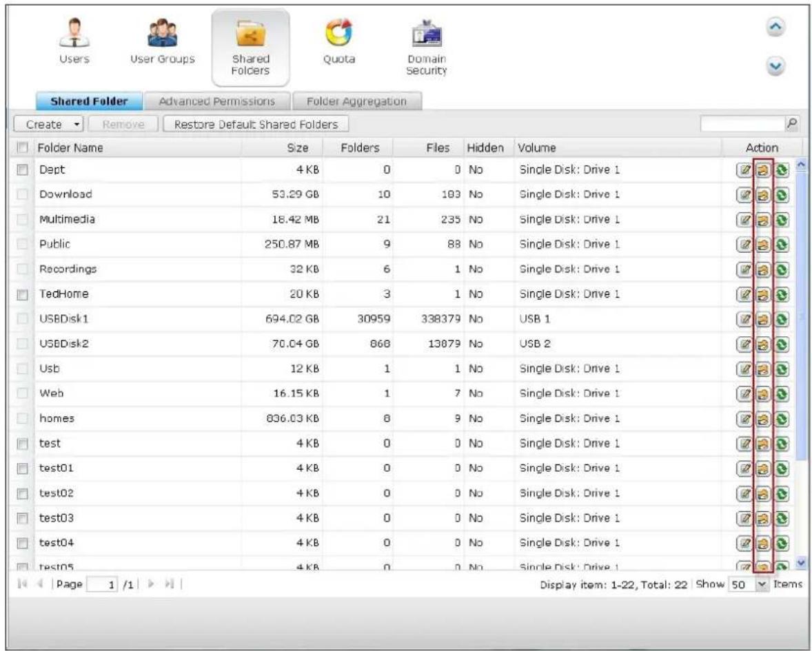The image size is (812, 651).
Task: Edit properties of the test04 folder
Action: [x=744, y=543]
